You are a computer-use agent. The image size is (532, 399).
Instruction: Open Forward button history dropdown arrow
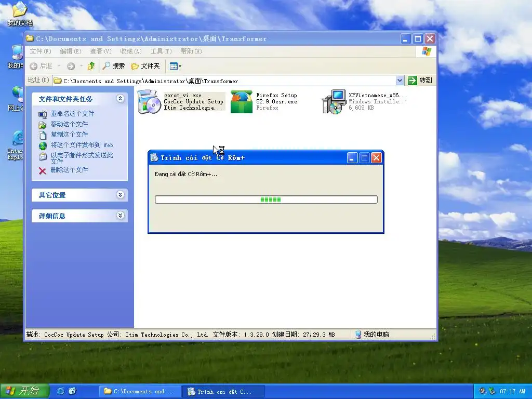(81, 66)
